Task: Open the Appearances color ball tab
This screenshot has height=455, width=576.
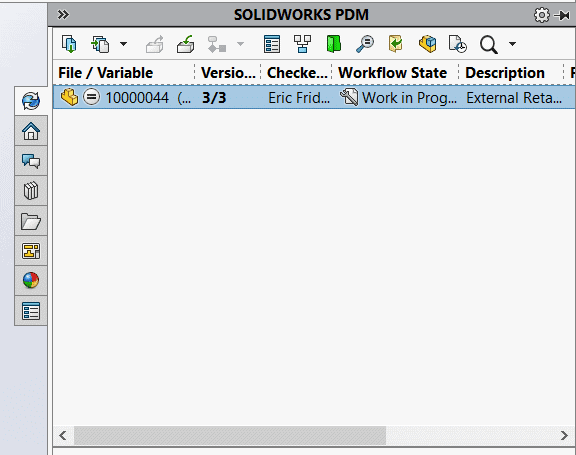Action: [x=31, y=281]
